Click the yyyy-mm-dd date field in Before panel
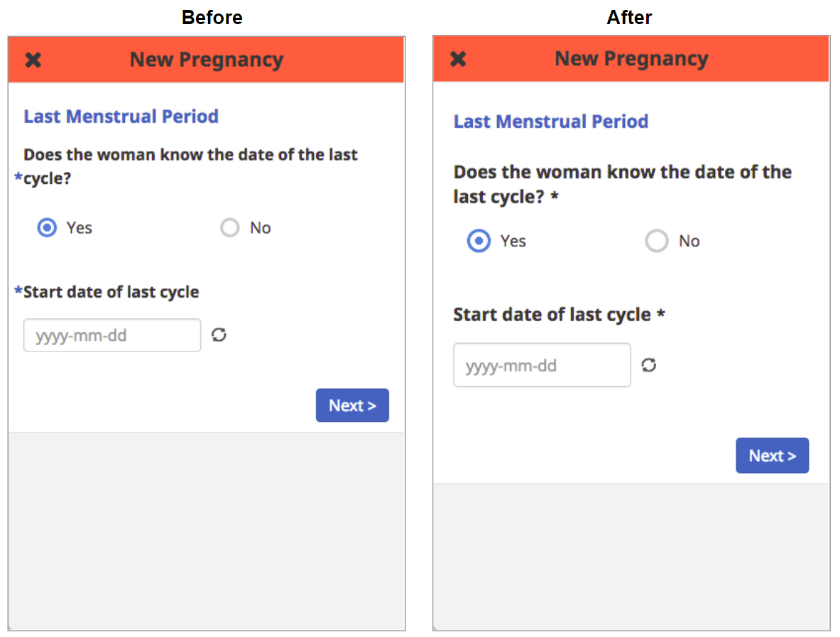The height and width of the screenshot is (637, 840). coord(112,335)
